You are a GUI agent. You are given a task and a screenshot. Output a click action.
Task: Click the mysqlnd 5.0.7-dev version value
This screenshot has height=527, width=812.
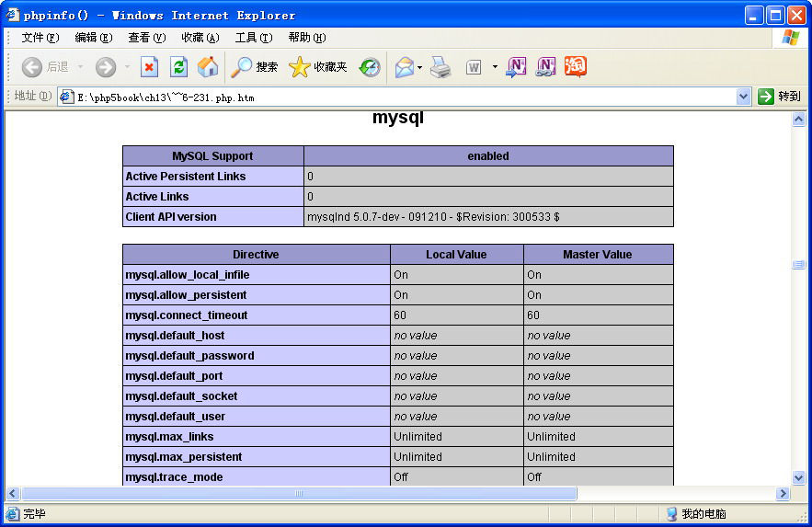click(433, 216)
